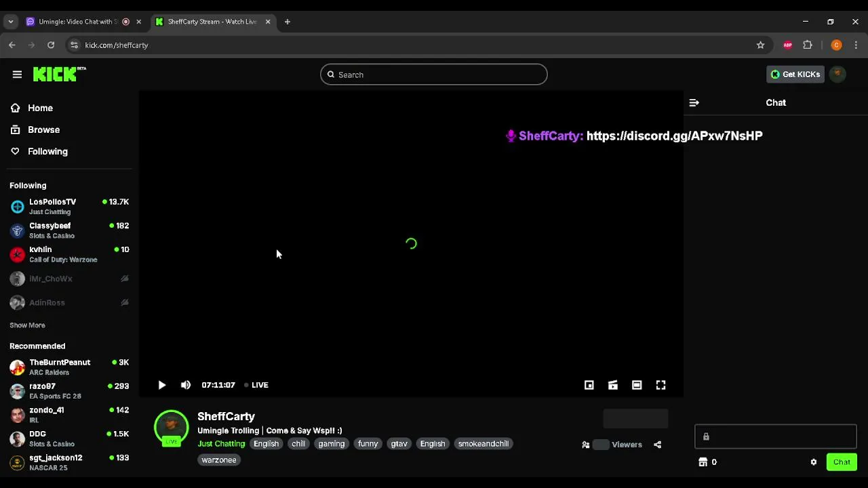Focus the Search input field

coord(434,75)
